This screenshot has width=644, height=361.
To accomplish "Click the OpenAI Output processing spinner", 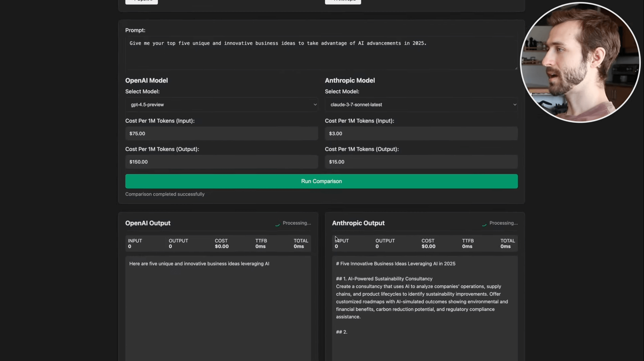I will 277,223.
